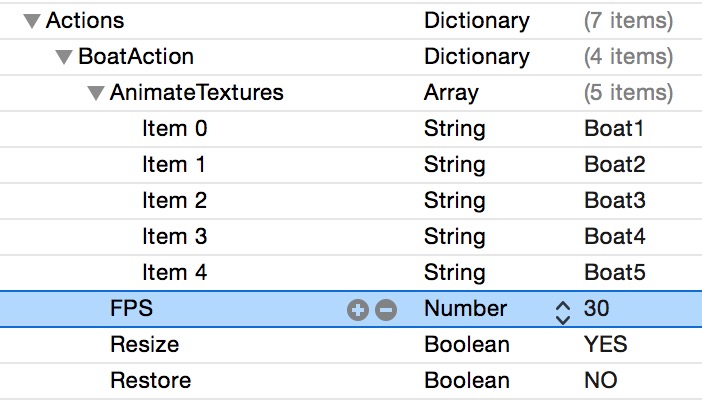Click the FPS value 30
The image size is (702, 400).
click(596, 309)
